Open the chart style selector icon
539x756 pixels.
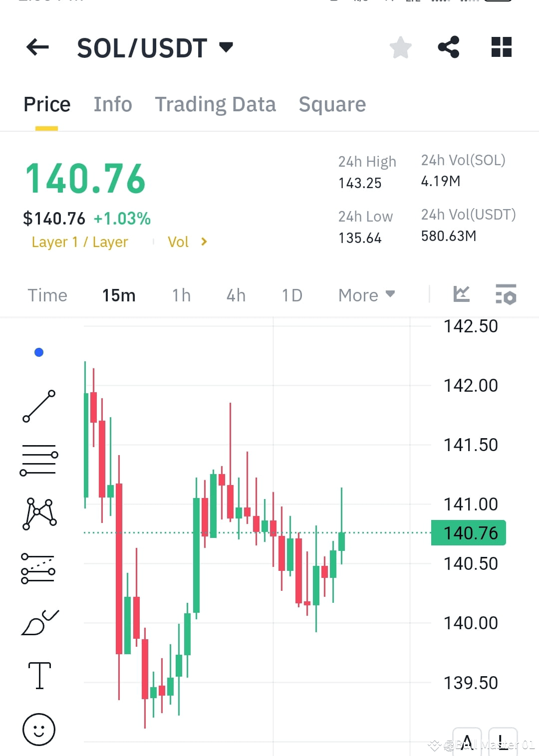(x=462, y=294)
